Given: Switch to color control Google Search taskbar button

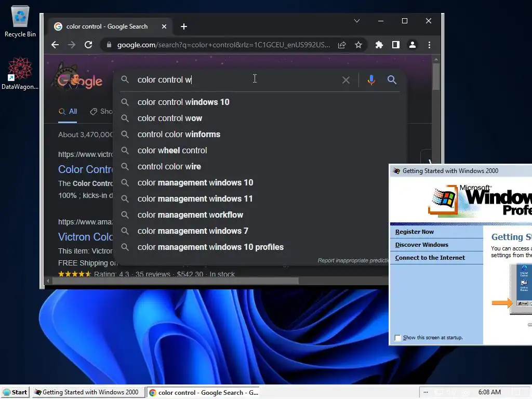Looking at the screenshot, I should 203,392.
